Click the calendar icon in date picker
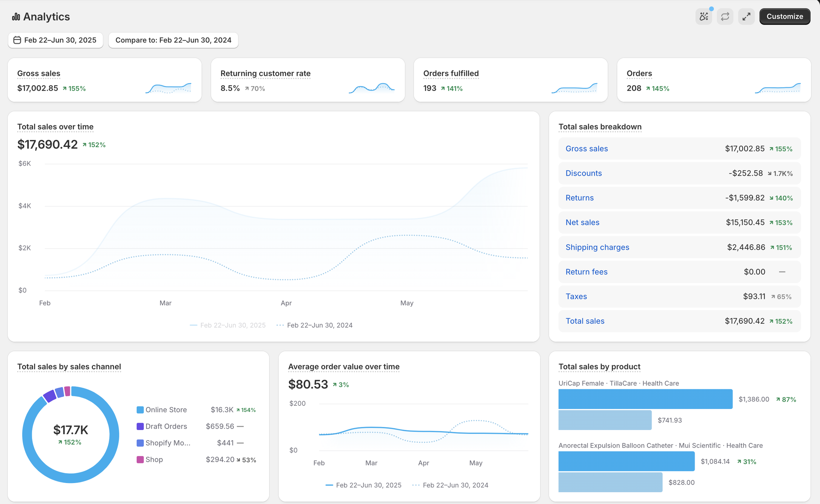Screen dimensions: 820x504 pyautogui.click(x=17, y=40)
